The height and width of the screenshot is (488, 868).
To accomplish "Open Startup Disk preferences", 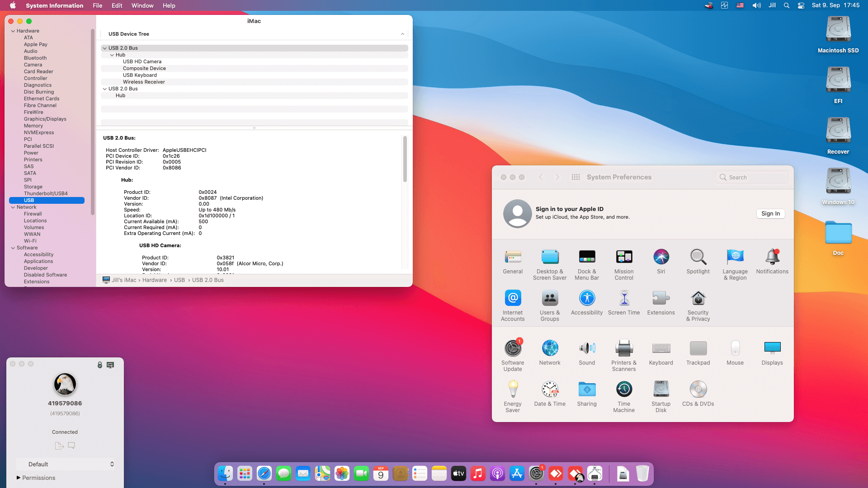I will 661,397.
